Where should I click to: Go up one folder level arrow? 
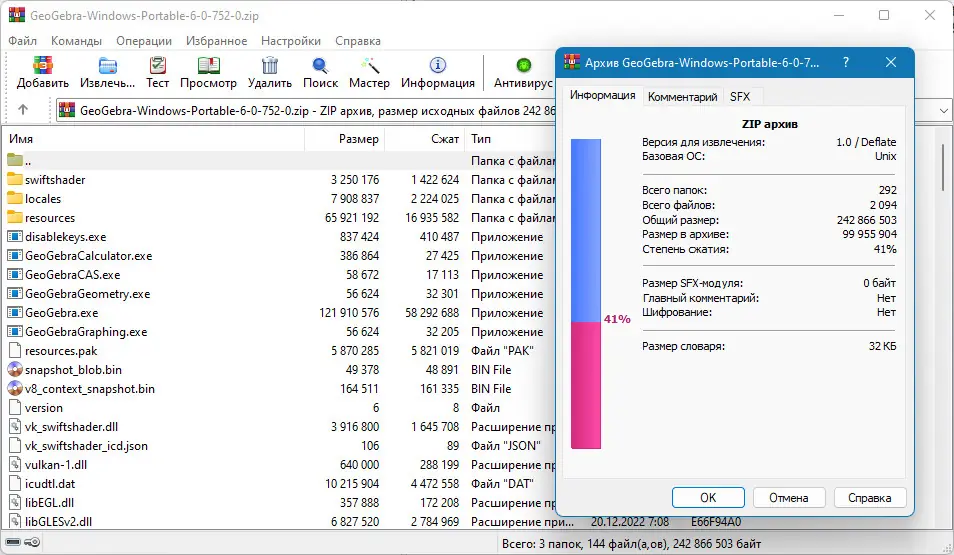click(x=23, y=110)
